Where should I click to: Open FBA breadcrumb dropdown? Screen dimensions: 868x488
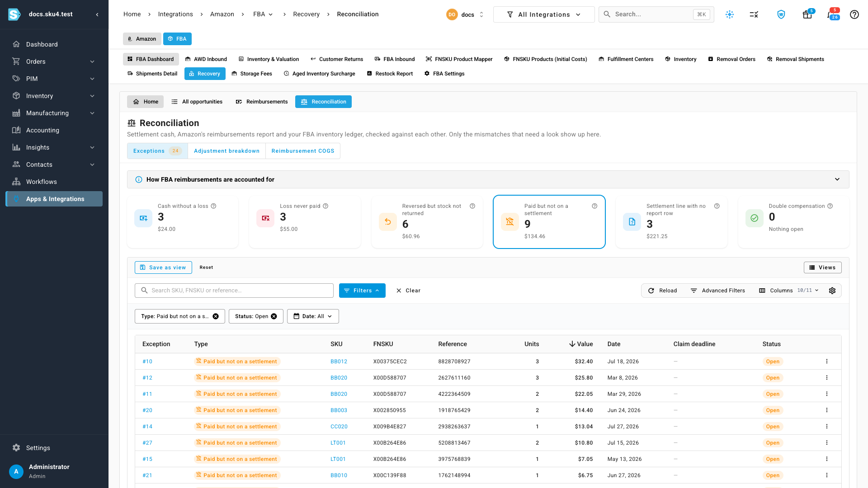pyautogui.click(x=263, y=14)
